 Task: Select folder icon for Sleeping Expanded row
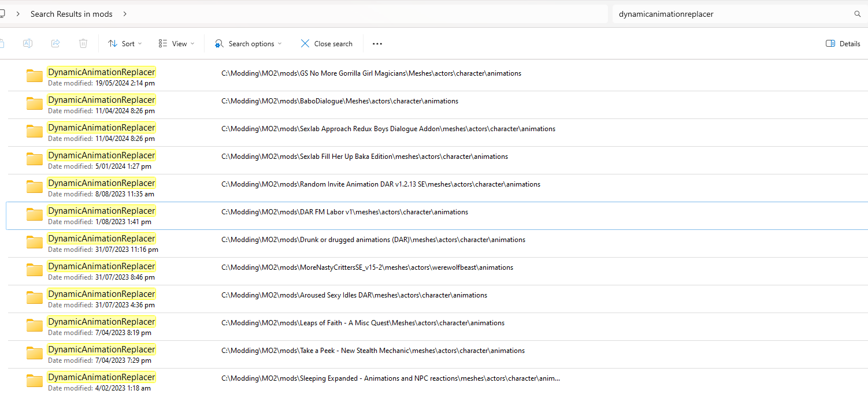coord(35,381)
